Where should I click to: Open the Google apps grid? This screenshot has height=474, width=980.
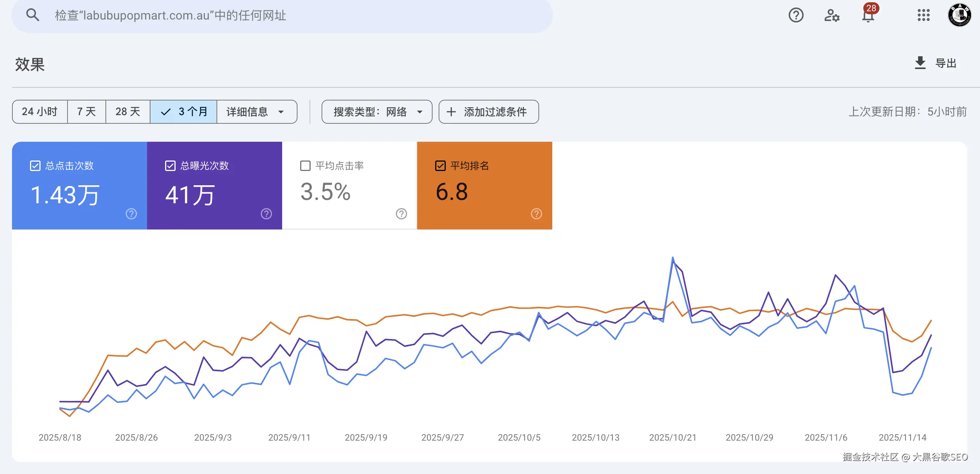tap(923, 15)
